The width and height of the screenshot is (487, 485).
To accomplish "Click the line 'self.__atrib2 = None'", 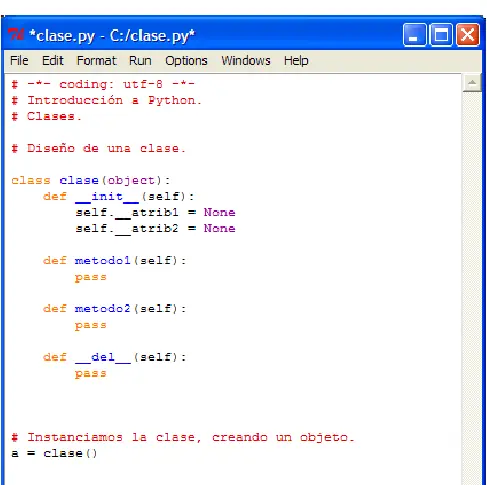I will 155,228.
